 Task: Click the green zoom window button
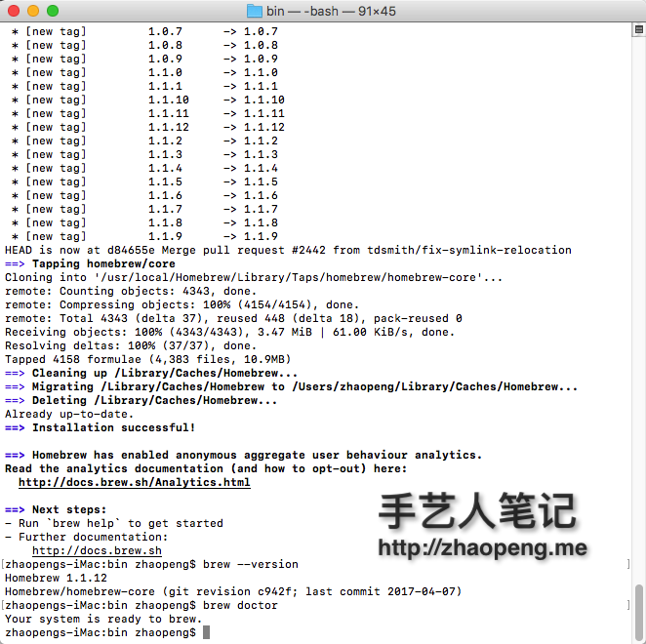pyautogui.click(x=52, y=11)
